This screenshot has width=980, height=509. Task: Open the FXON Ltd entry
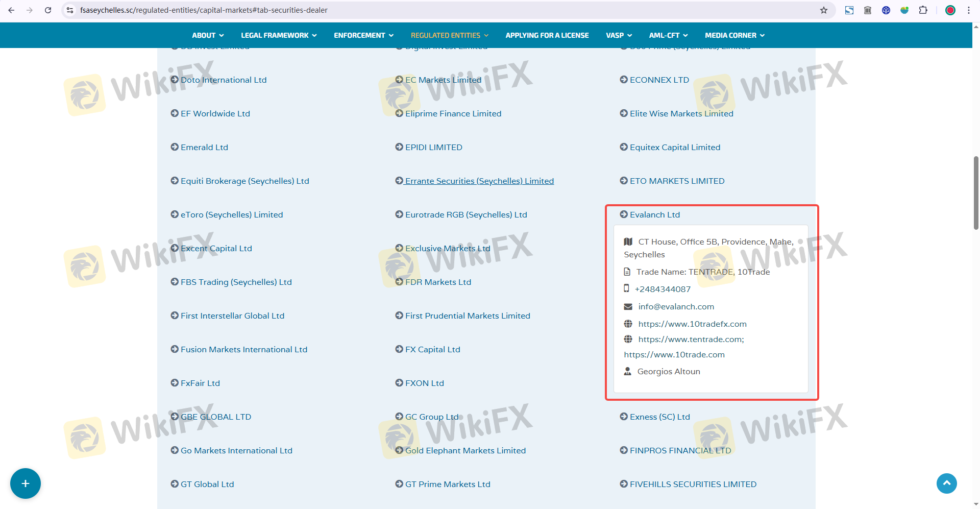click(425, 383)
